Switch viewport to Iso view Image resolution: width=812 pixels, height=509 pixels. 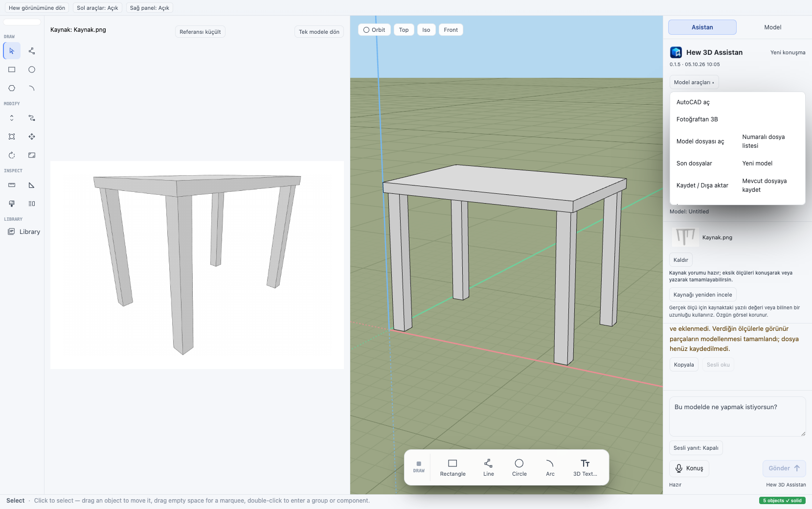tap(426, 30)
